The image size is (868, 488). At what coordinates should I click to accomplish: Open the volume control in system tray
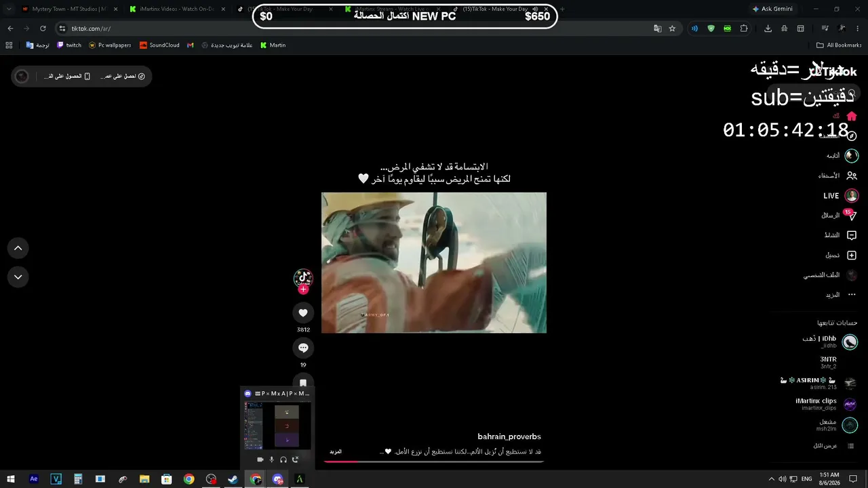(783, 479)
